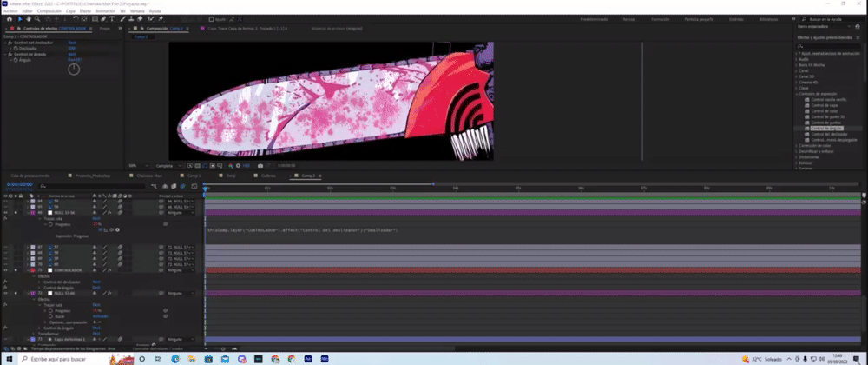Collapse the Control del deslizador effect

[5, 43]
